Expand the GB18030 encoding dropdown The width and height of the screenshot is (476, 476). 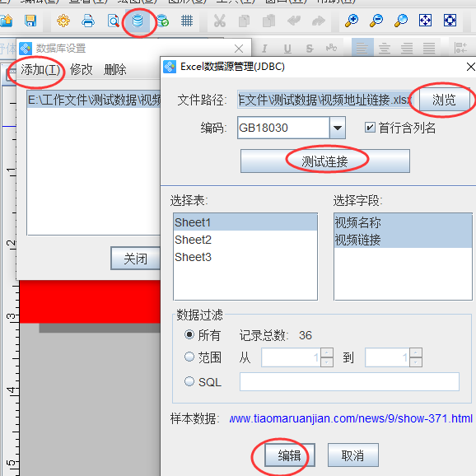click(338, 128)
